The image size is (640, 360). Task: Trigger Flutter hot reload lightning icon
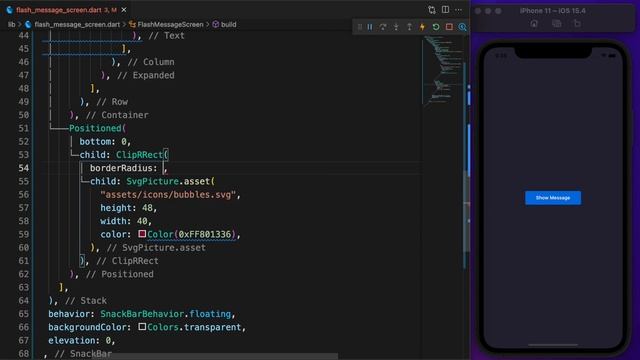point(422,27)
